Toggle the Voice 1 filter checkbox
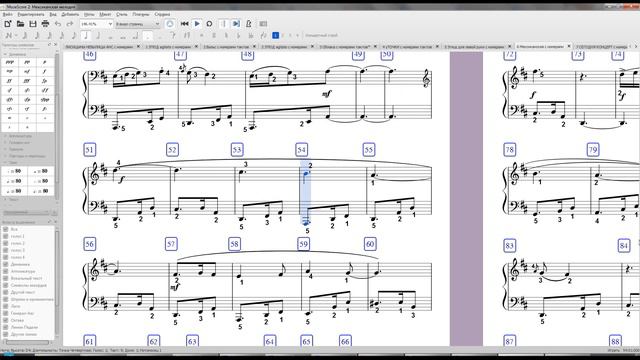The image size is (640, 360). click(x=6, y=236)
